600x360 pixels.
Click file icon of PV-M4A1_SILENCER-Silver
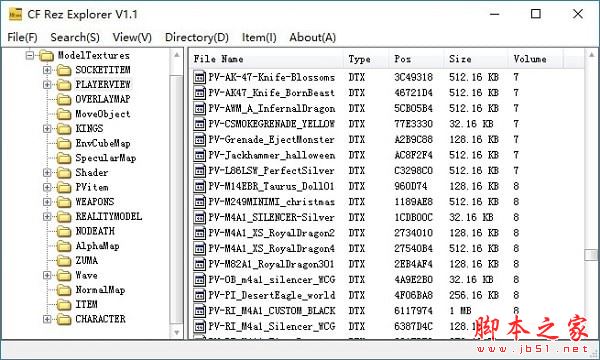coord(199,218)
